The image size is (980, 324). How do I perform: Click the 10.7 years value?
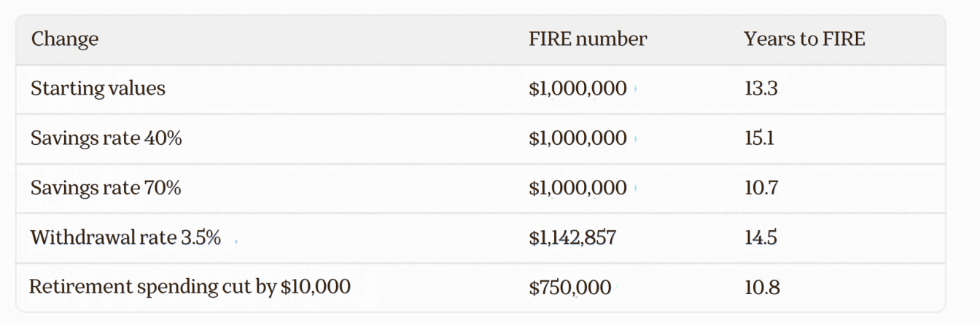pyautogui.click(x=761, y=188)
